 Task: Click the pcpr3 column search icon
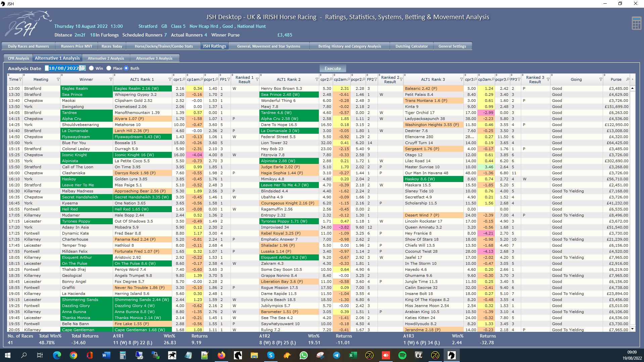508,79
